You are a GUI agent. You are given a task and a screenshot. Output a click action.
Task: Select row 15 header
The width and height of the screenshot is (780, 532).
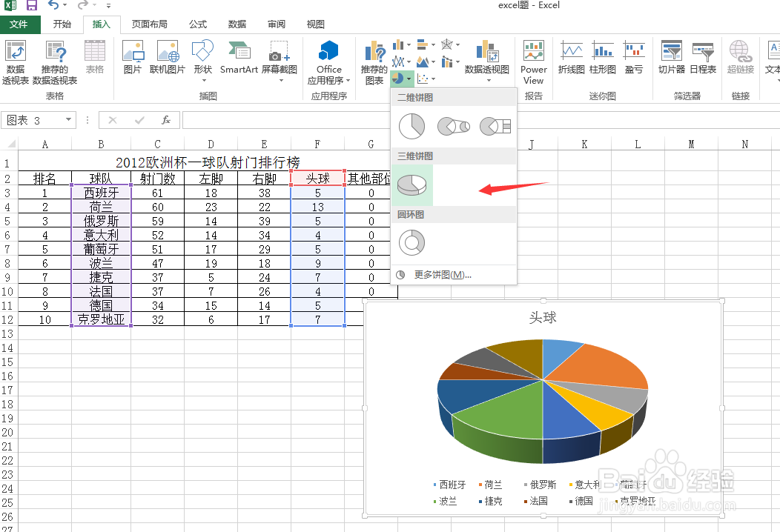point(7,362)
